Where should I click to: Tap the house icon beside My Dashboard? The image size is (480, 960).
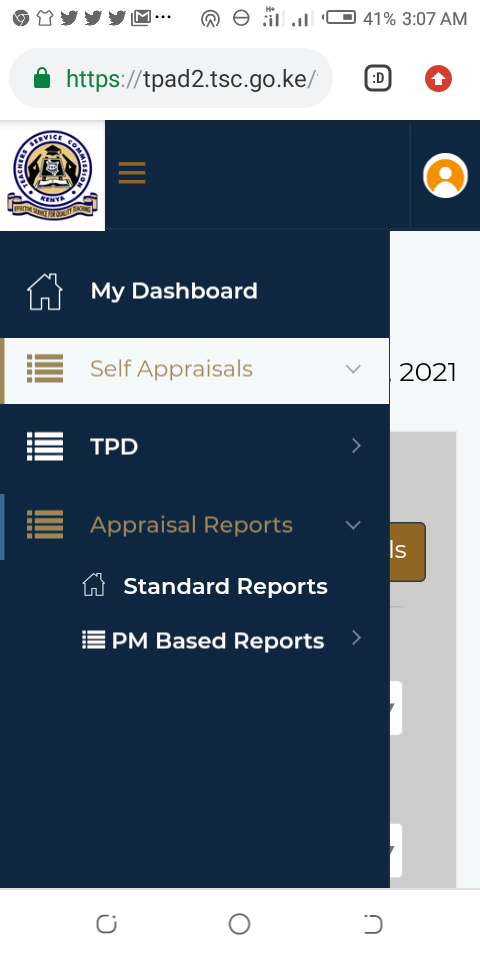click(45, 291)
